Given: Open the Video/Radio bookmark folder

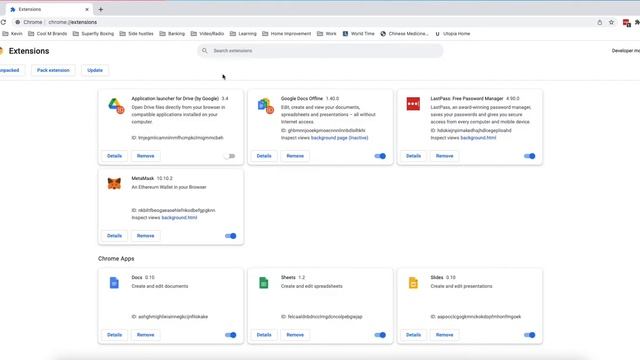Looking at the screenshot, I should pyautogui.click(x=207, y=33).
